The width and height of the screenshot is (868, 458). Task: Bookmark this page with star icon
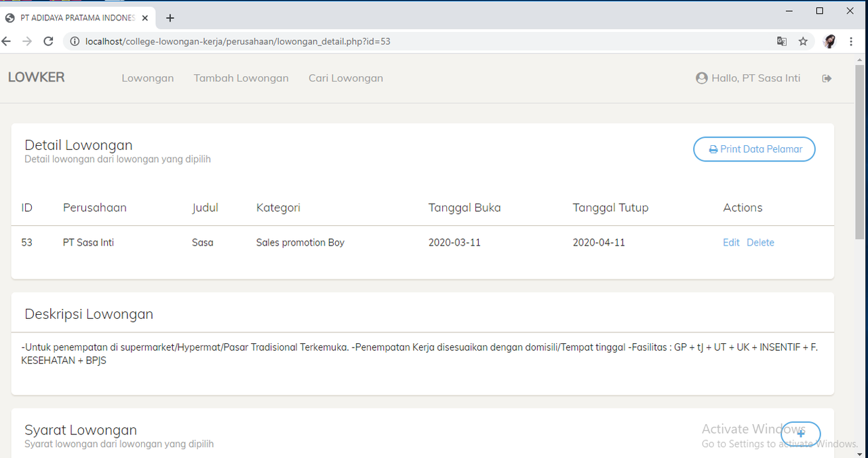click(x=803, y=41)
